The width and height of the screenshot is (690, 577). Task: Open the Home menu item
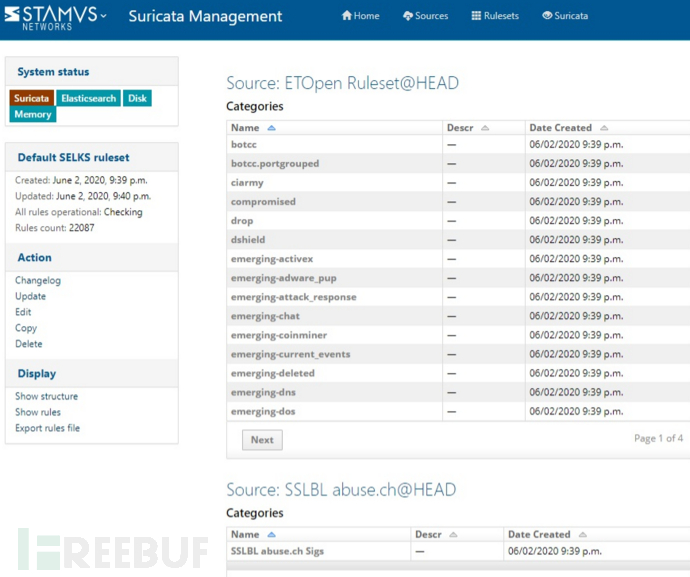point(360,16)
